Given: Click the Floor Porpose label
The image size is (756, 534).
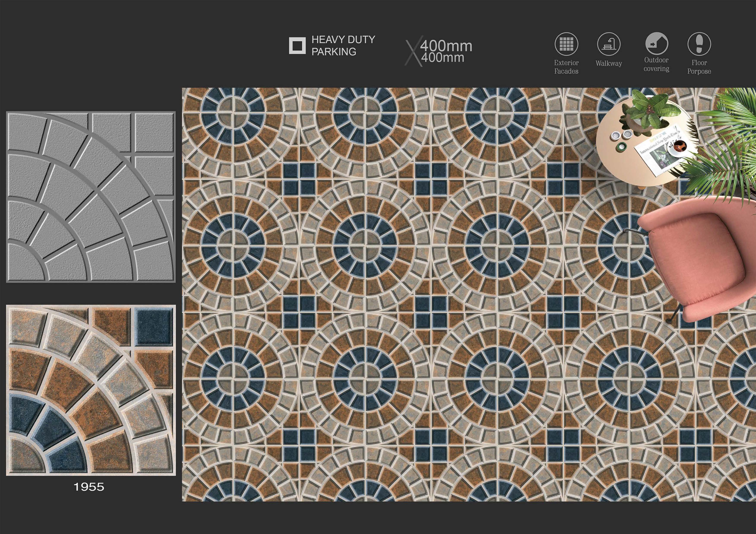Looking at the screenshot, I should click(699, 67).
